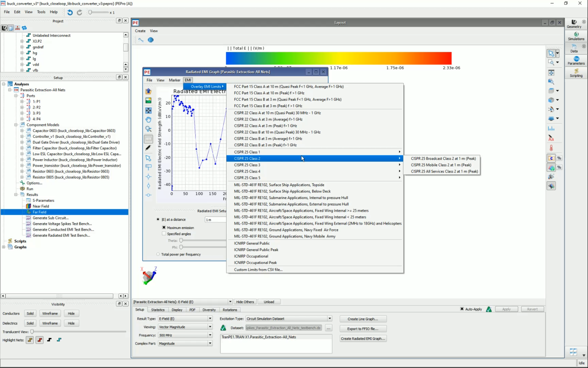Select the pan (hand) tool in the EMI graph
The image size is (588, 368).
148,120
